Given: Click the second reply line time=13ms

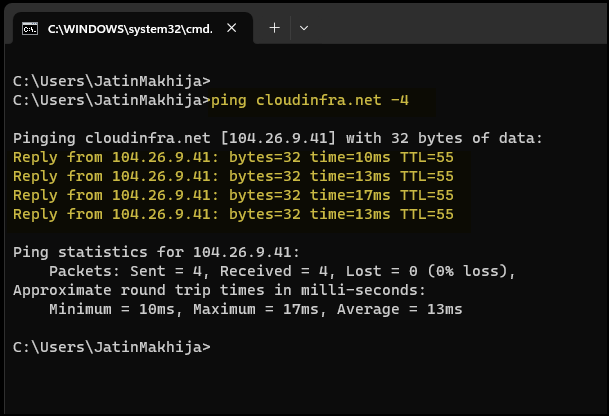Looking at the screenshot, I should coord(233,176).
